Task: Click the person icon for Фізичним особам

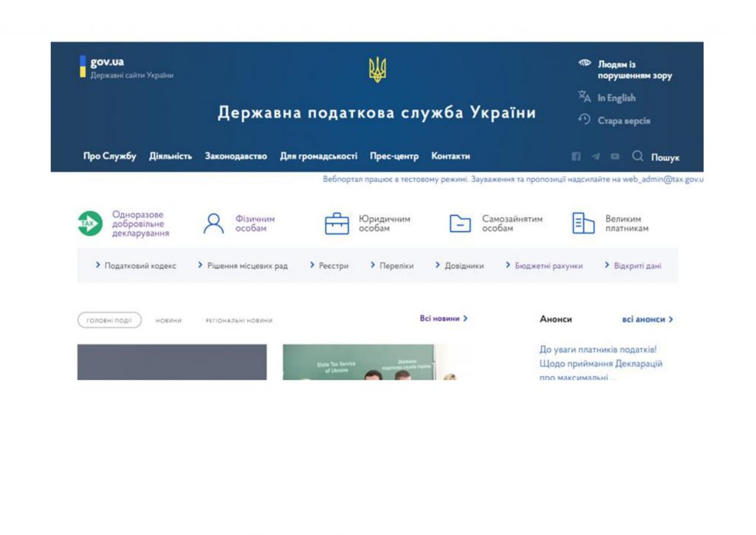Action: pos(213,223)
